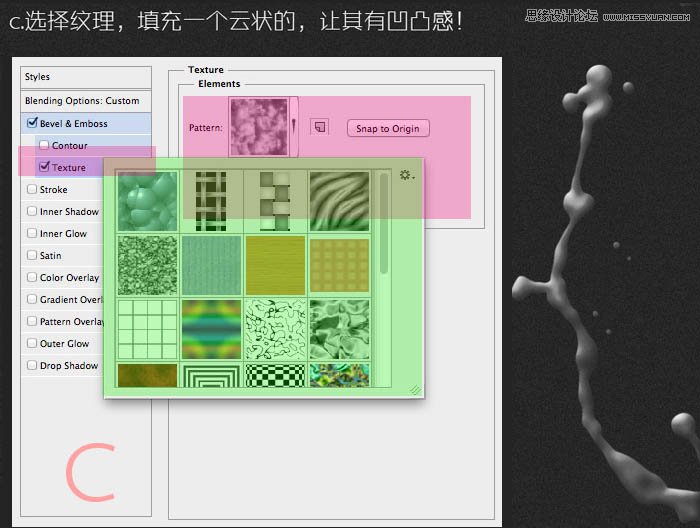Select the zebra stripes pattern thumbnail
Image resolution: width=700 pixels, height=528 pixels.
[339, 201]
